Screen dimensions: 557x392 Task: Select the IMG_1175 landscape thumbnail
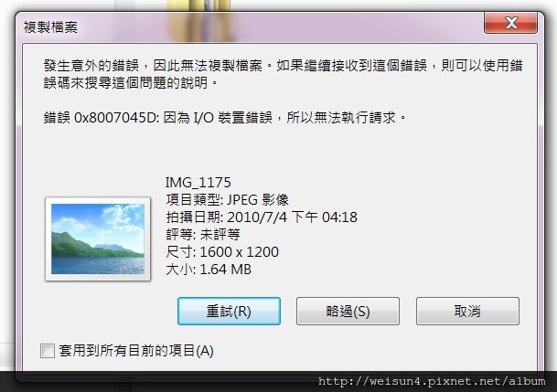98,238
